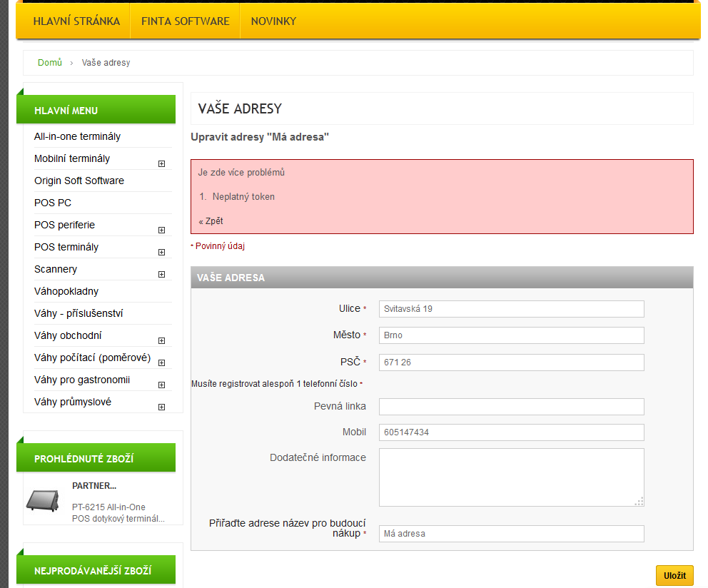Open Váhy počítací (poměrové) category

point(92,358)
